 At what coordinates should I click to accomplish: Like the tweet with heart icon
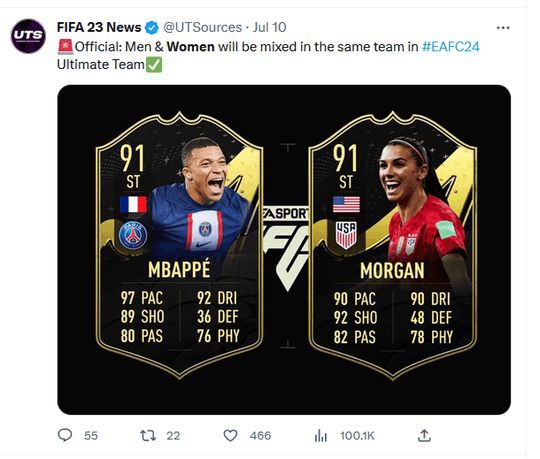click(x=230, y=436)
